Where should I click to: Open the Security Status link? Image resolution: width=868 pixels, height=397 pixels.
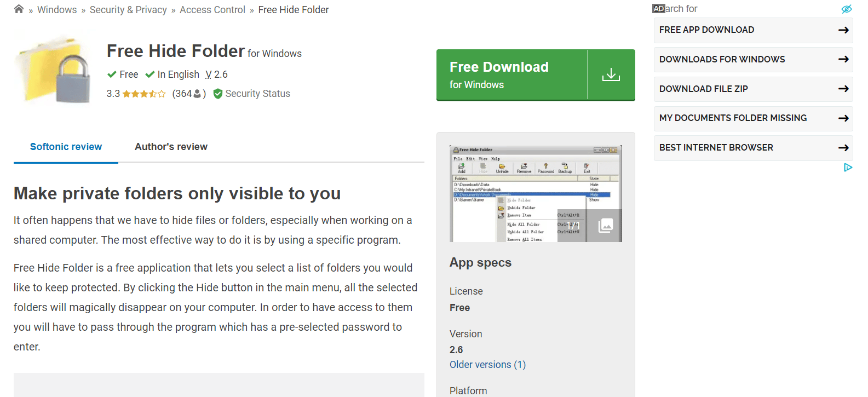257,94
